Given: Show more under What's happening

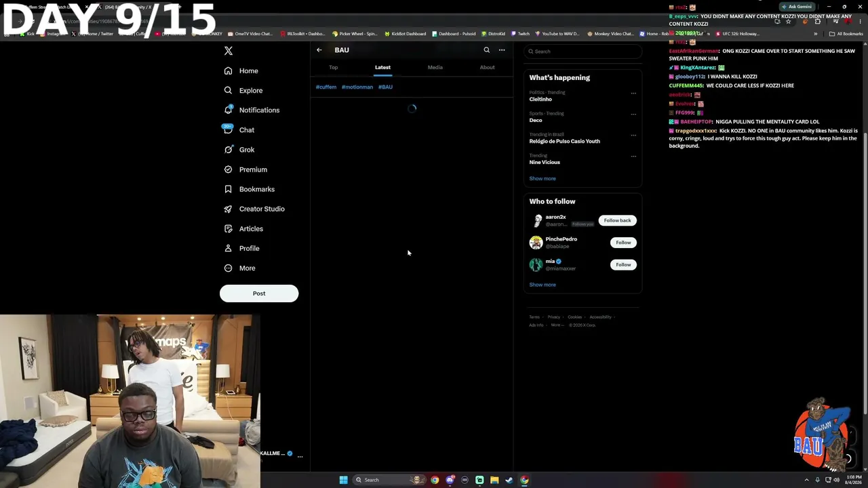Looking at the screenshot, I should point(542,178).
